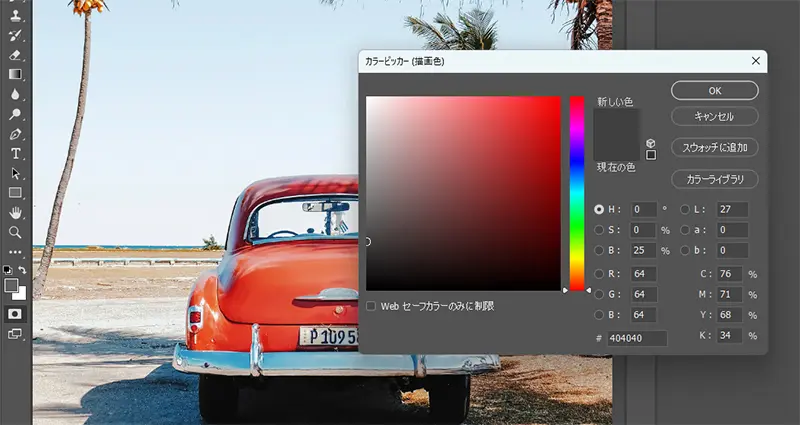Select the Hand tool
This screenshot has width=800, height=425.
[x=15, y=213]
